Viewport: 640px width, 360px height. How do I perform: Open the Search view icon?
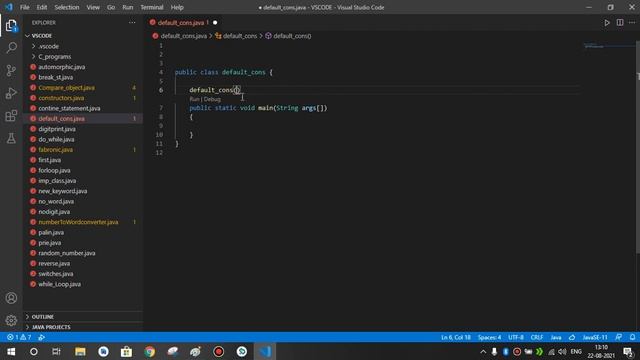[11, 48]
